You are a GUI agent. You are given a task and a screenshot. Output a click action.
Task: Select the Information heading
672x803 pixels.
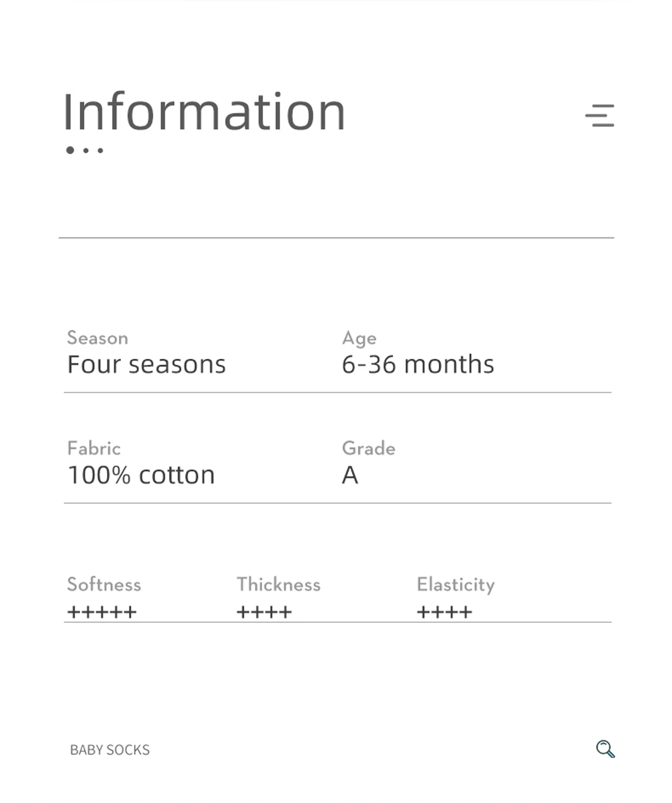(204, 111)
